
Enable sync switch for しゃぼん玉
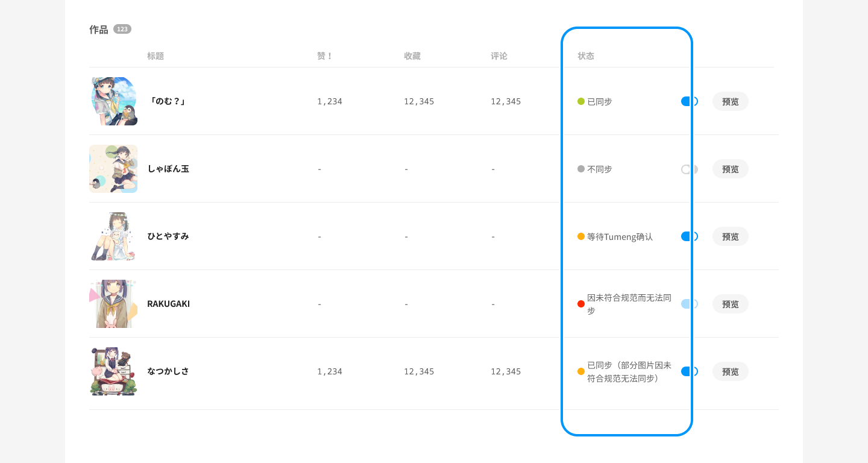point(689,169)
